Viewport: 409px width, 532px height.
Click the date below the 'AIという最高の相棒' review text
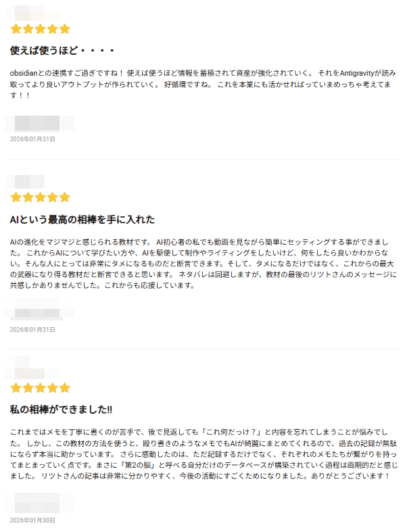(32, 329)
